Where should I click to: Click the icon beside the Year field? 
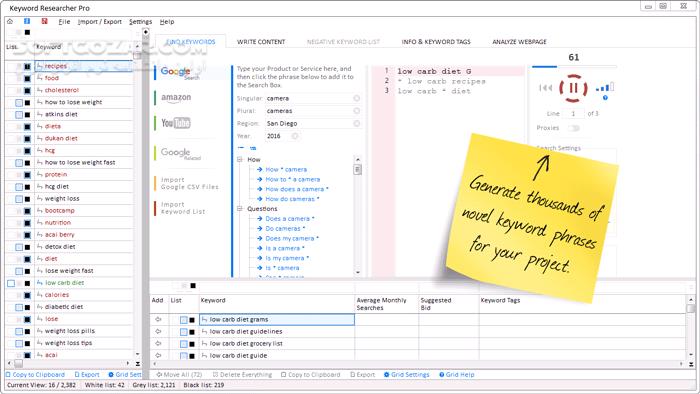(295, 136)
